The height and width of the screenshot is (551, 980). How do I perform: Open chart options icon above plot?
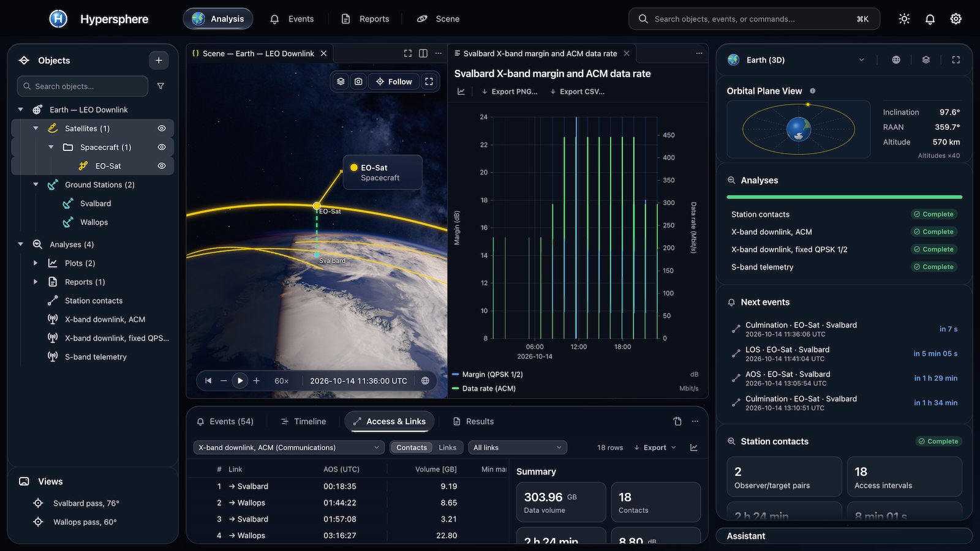pyautogui.click(x=461, y=92)
